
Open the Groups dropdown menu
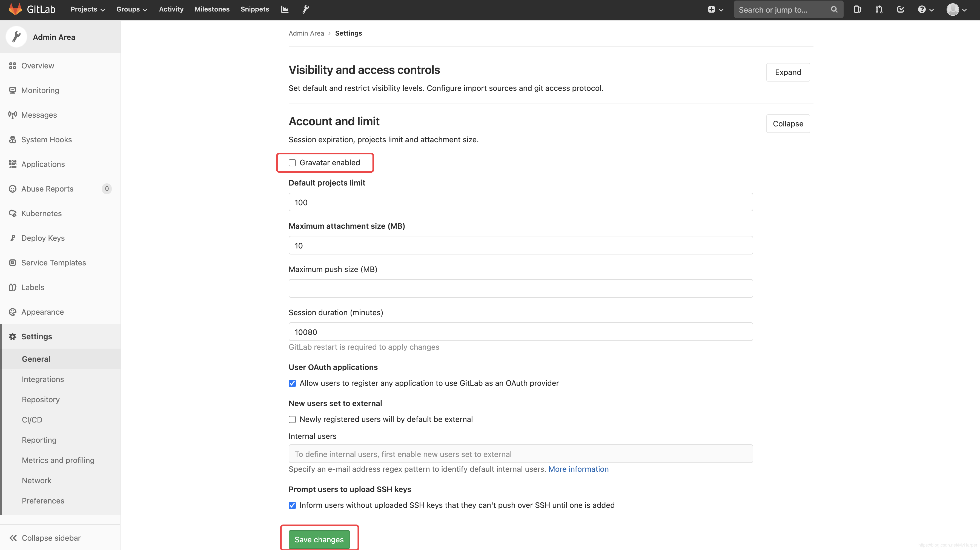(x=132, y=9)
